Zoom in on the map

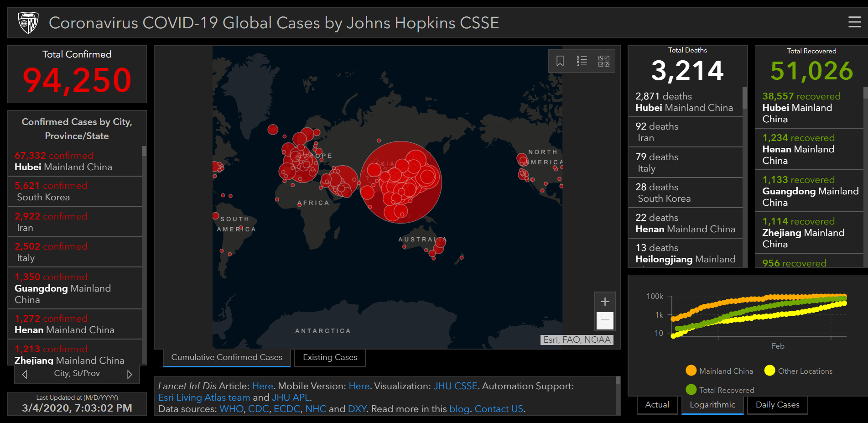click(x=605, y=302)
